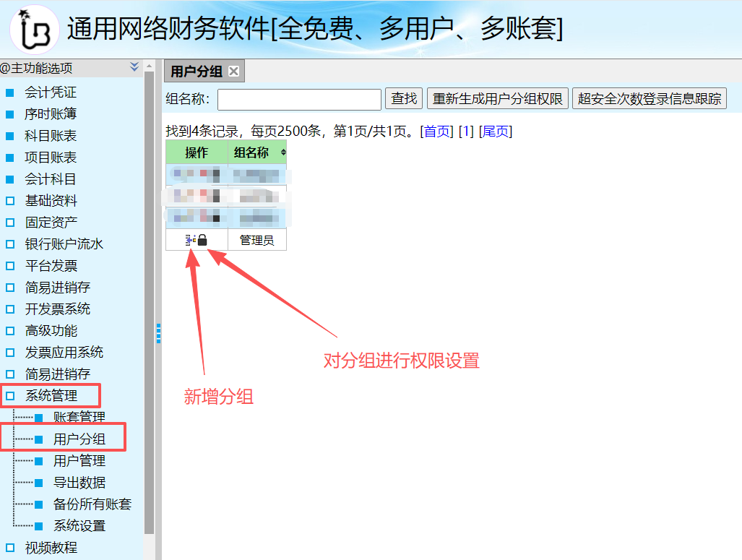The image size is (742, 560).
Task: Click the 查找 search button
Action: pos(404,99)
